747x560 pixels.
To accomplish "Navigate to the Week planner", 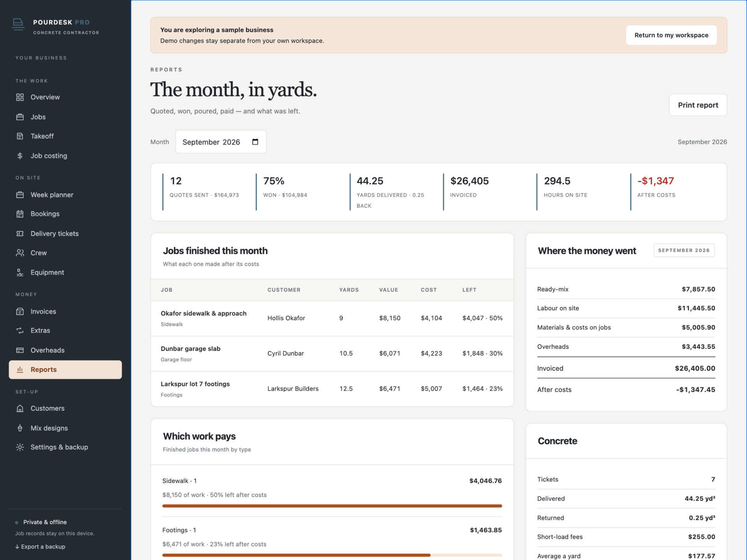I will coord(65,195).
